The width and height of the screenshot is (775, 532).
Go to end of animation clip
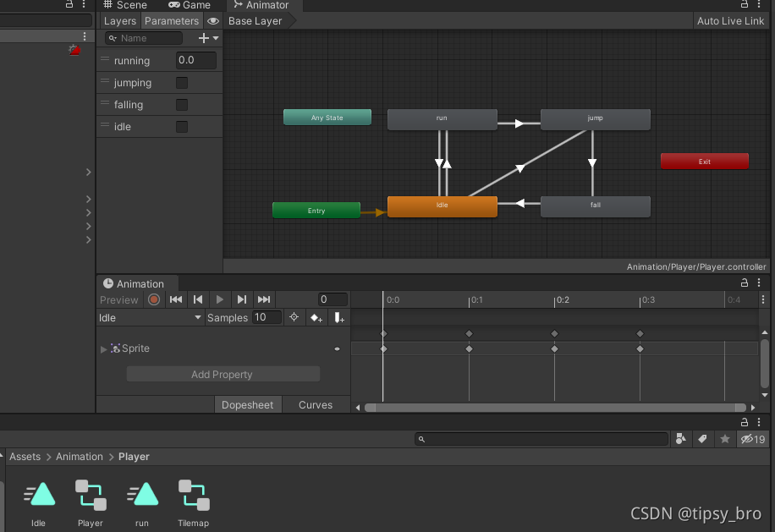[264, 299]
